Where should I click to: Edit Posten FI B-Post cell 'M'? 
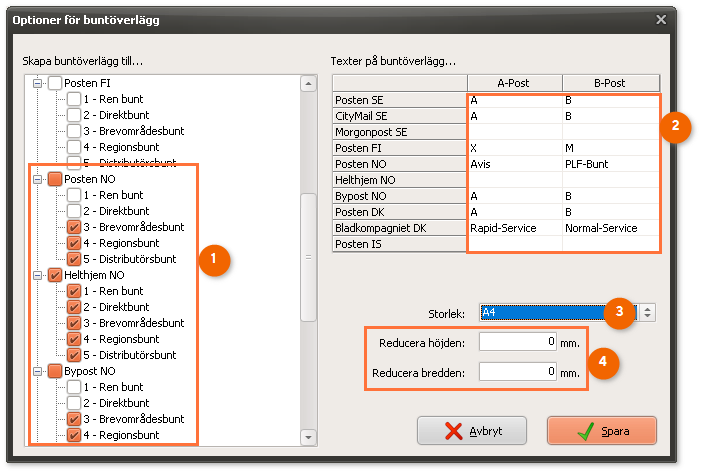pos(611,148)
